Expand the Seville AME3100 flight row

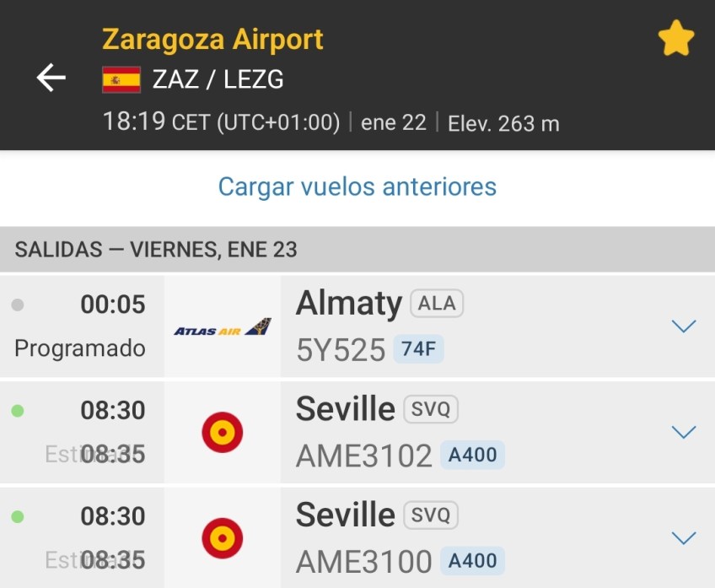tap(683, 537)
